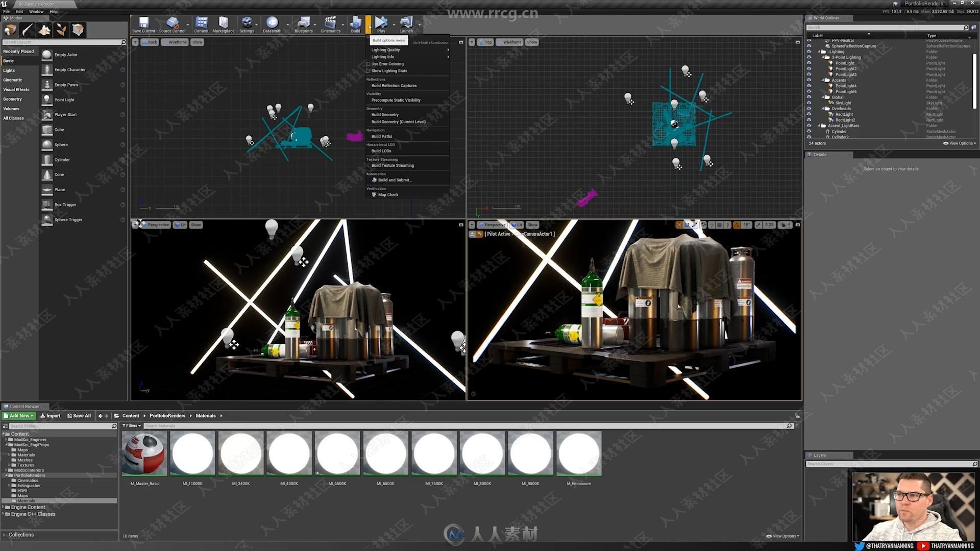Viewport: 980px width, 551px height.
Task: Hide PointLight2 via its eye icon
Action: click(x=808, y=69)
